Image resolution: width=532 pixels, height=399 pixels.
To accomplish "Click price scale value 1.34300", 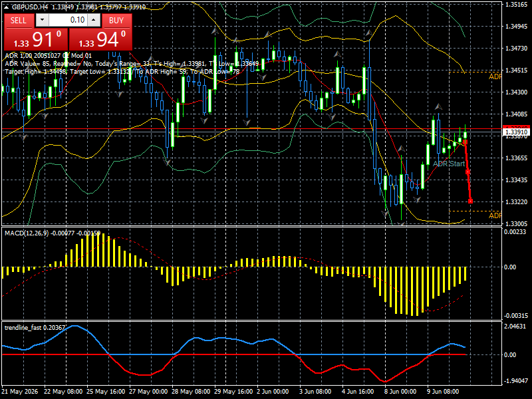I will click(516, 92).
